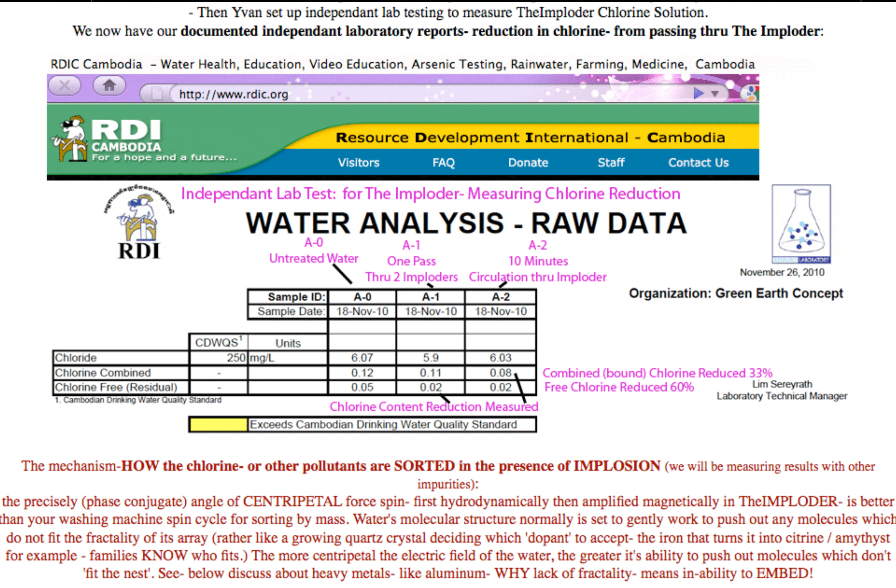Click the 0.02 free chlorine value under A-2
This screenshot has height=588, width=896.
pos(501,388)
